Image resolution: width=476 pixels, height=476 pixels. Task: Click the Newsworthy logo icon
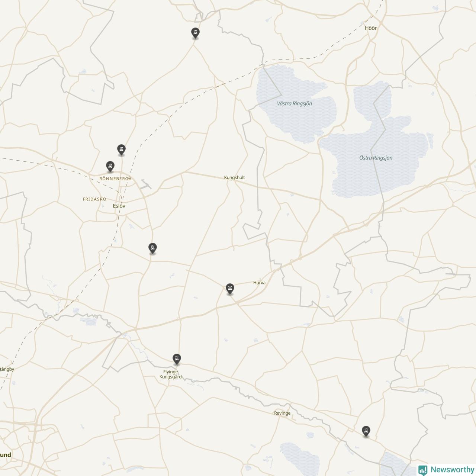point(423,470)
